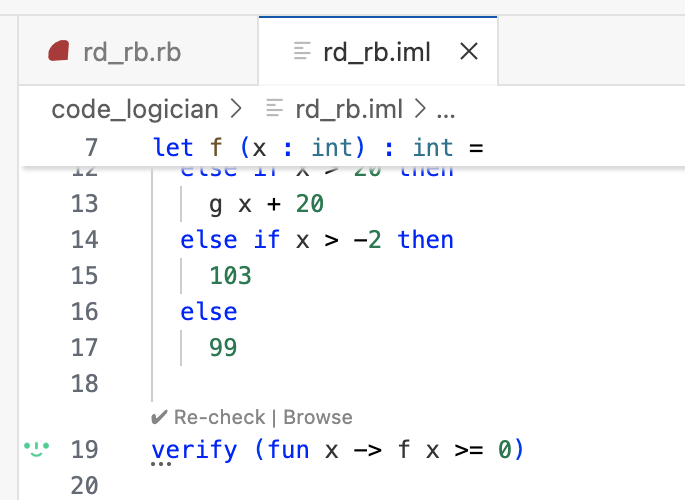This screenshot has height=500, width=685.
Task: Close the rd_rb.iml editor tab
Action: 467,52
